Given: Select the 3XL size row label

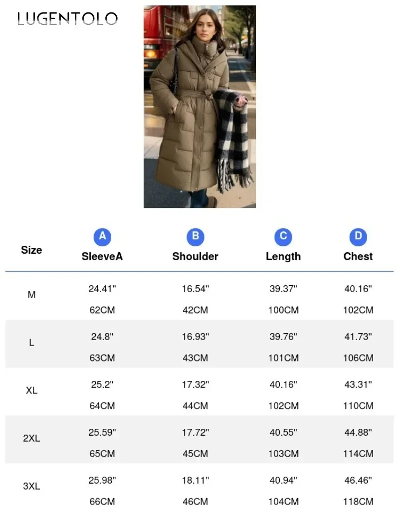Looking at the screenshot, I should point(31,486).
